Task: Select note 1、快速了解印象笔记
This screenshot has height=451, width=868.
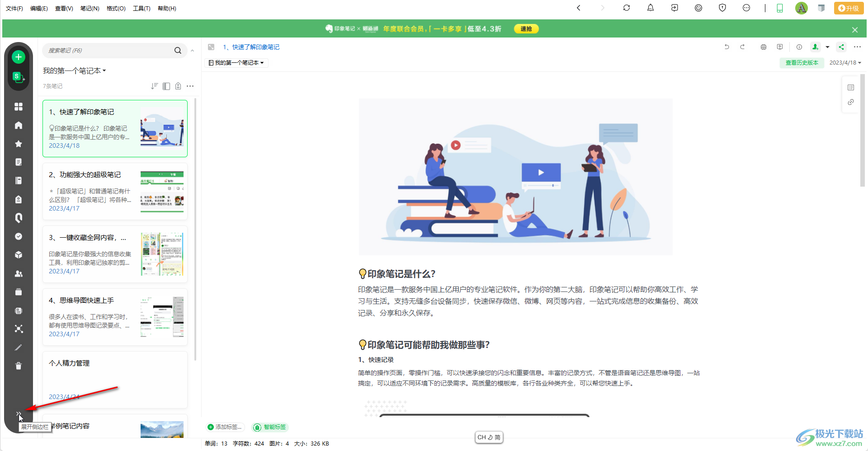Action: (115, 129)
